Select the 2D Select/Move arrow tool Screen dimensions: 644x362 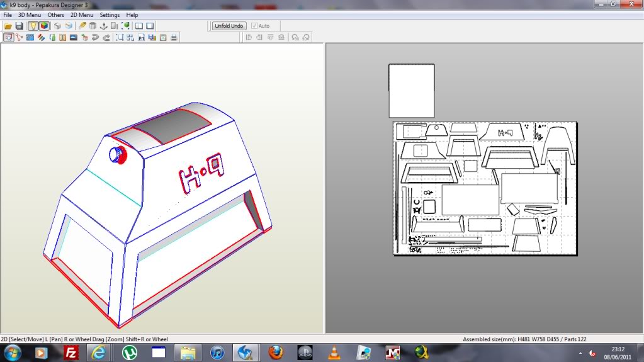[8, 37]
